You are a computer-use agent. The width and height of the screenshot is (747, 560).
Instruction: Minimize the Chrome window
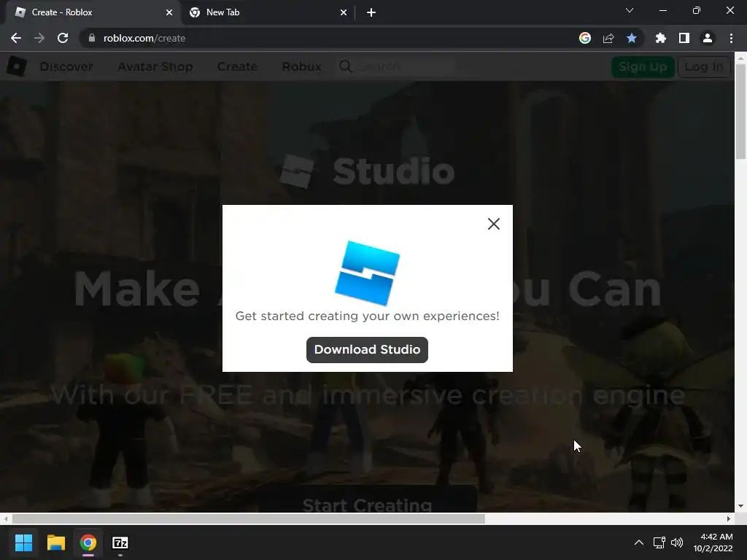coord(663,10)
